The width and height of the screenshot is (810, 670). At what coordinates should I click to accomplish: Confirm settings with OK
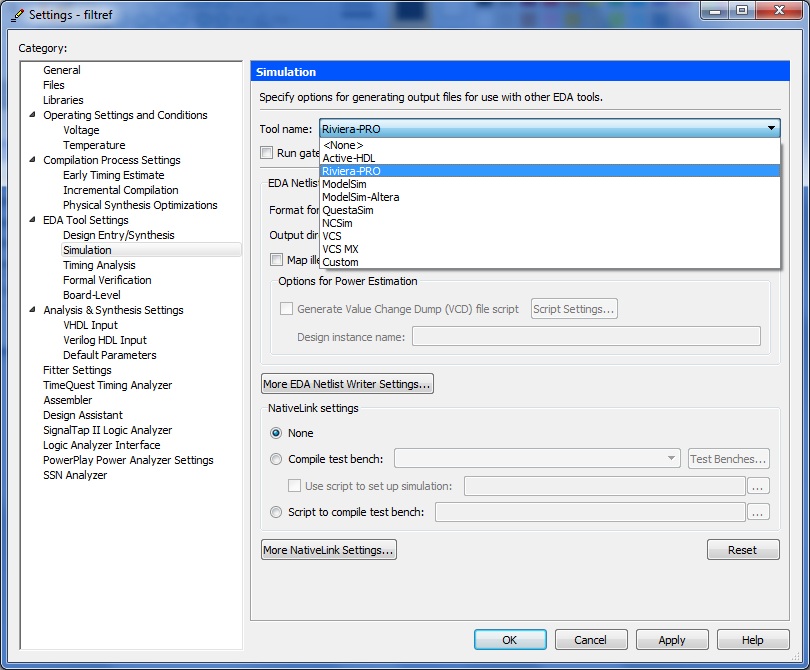(x=510, y=640)
